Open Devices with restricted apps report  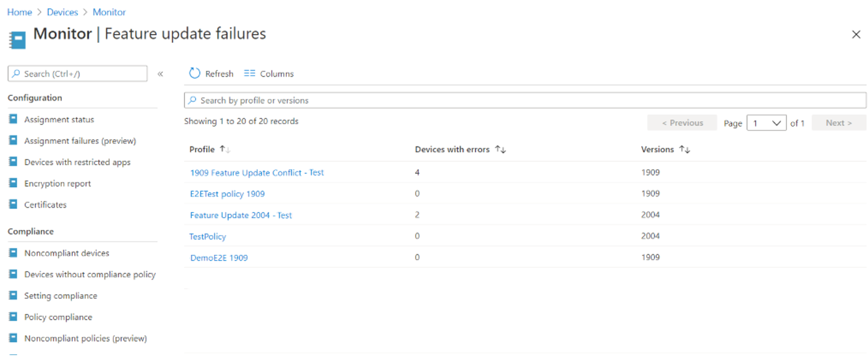point(77,162)
